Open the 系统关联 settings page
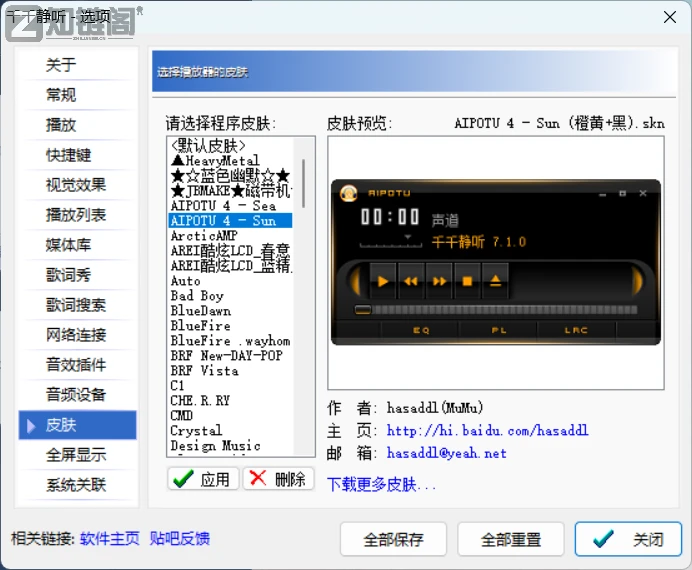This screenshot has height=570, width=692. pos(78,485)
